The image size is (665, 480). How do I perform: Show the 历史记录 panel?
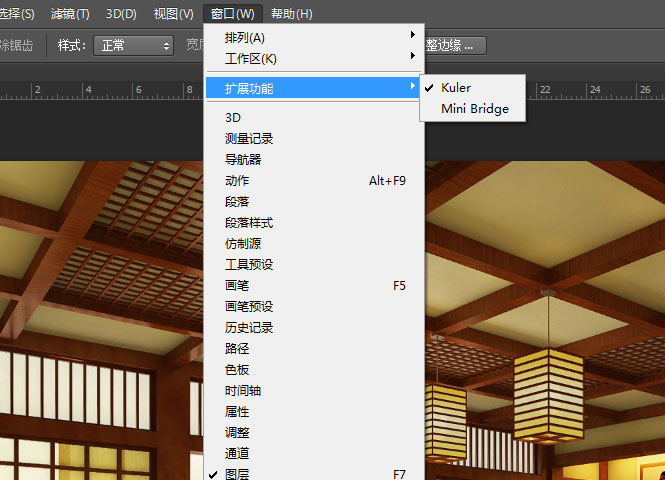click(x=249, y=327)
